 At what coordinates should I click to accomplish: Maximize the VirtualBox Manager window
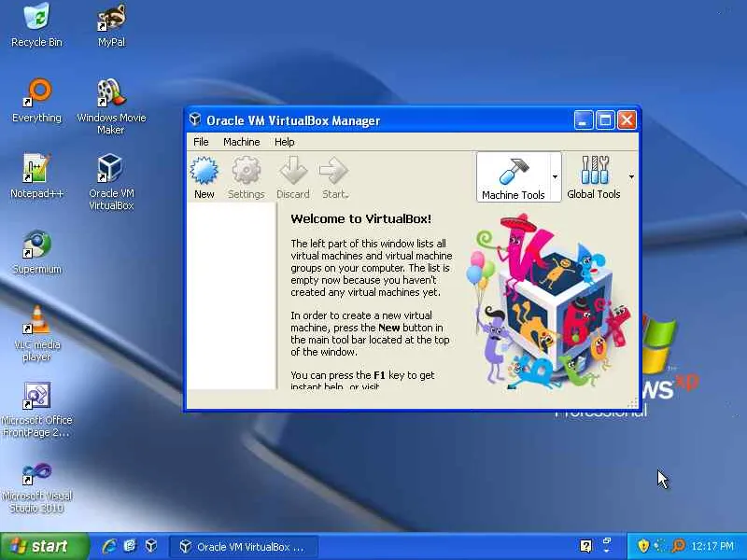605,120
